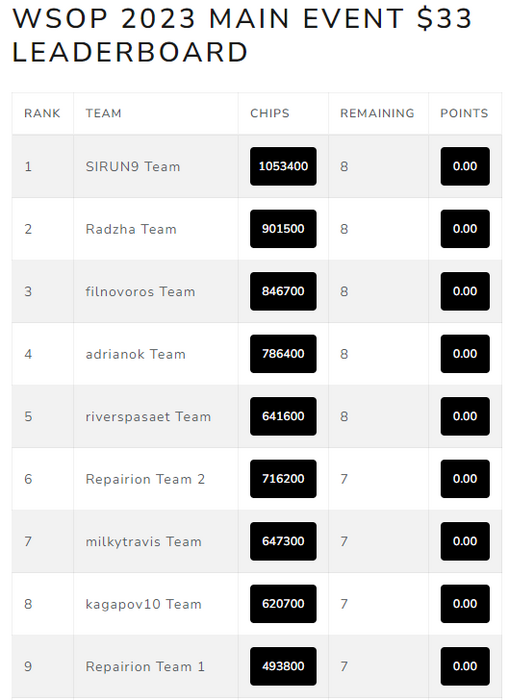509x700 pixels.
Task: Click the 1053400 chips badge
Action: 283,166
